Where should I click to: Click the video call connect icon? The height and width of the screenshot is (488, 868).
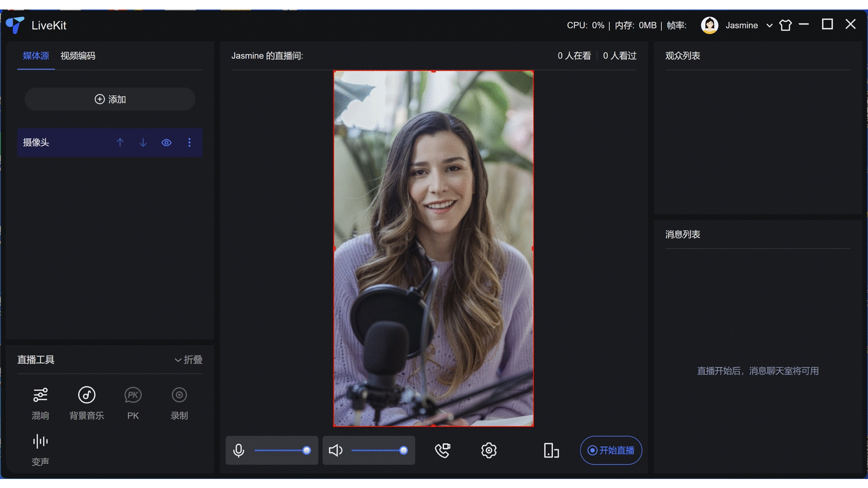tap(443, 450)
